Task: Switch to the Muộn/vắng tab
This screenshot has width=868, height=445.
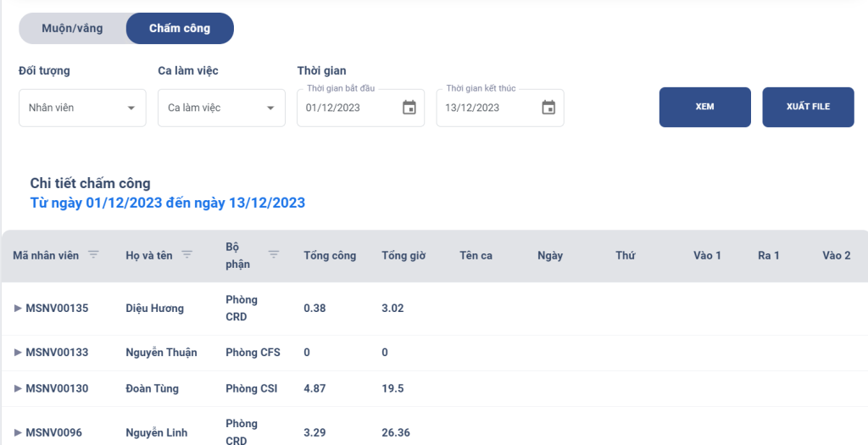Action: (73, 28)
